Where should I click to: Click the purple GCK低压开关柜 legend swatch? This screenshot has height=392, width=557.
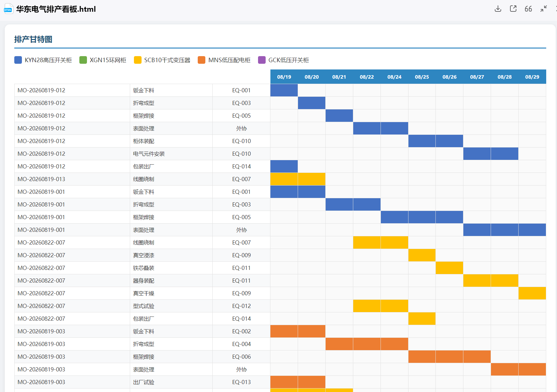(x=262, y=60)
